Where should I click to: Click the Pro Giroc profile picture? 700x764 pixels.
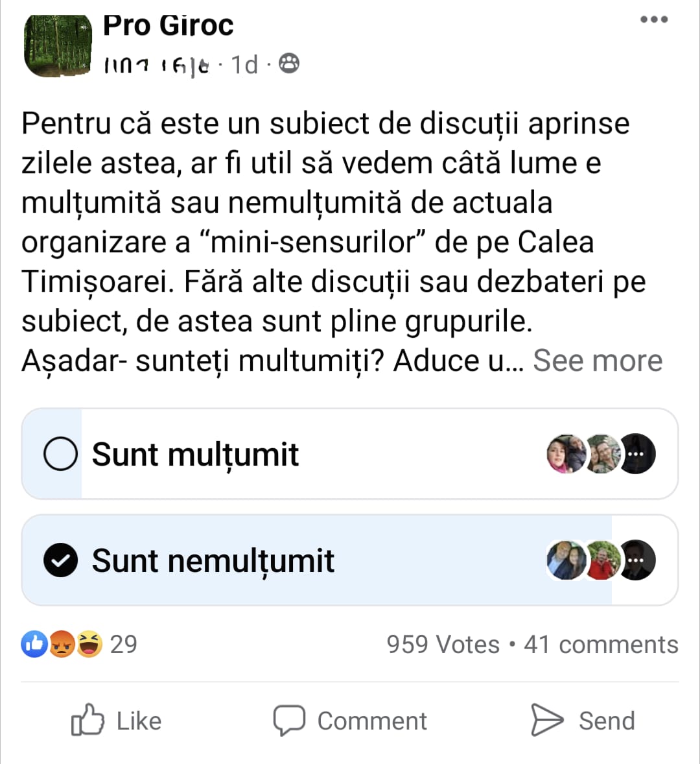click(x=58, y=45)
